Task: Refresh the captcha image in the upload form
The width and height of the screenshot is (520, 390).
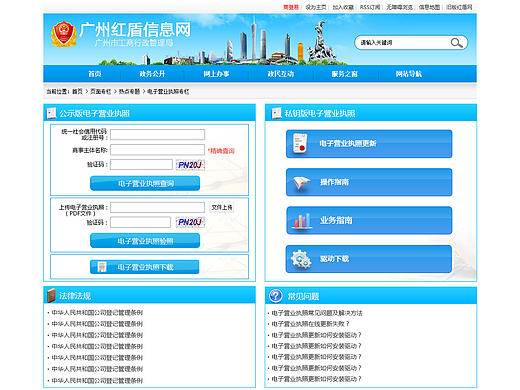Action: [x=190, y=222]
